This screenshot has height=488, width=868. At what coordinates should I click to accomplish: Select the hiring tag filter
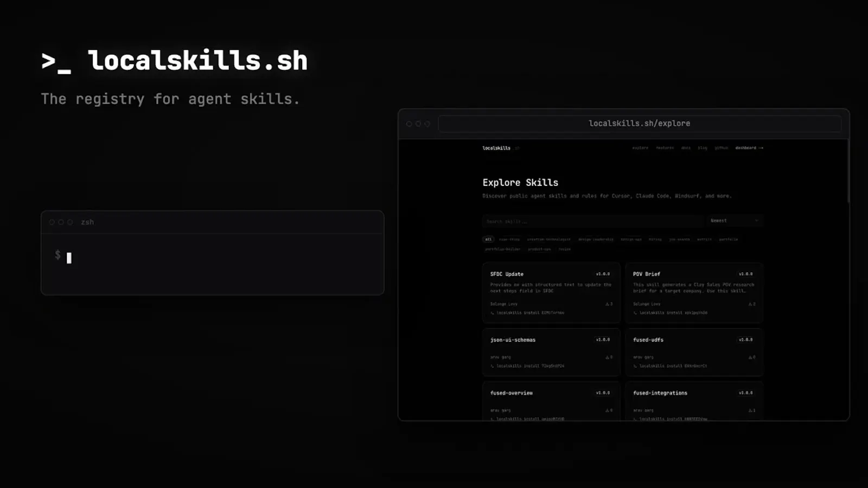tap(655, 239)
